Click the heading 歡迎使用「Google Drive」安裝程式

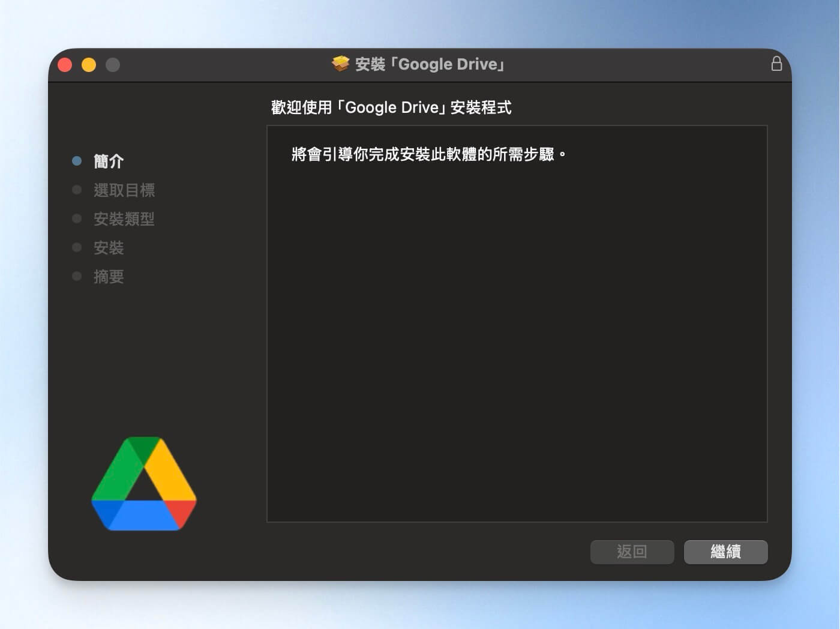coord(391,107)
